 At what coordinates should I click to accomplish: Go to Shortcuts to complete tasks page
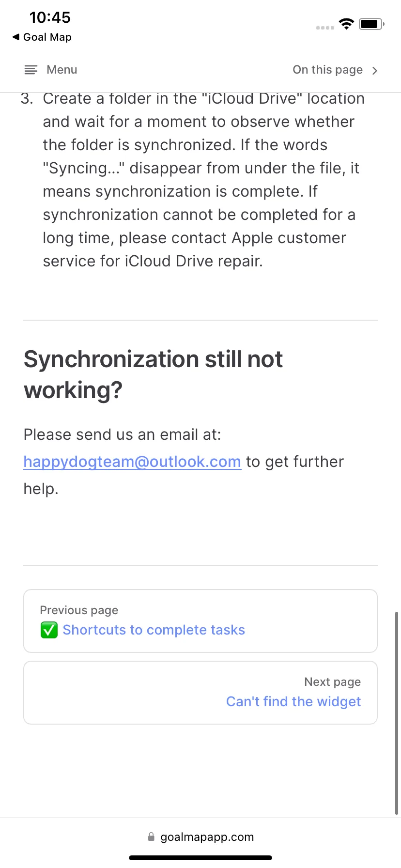pyautogui.click(x=154, y=630)
